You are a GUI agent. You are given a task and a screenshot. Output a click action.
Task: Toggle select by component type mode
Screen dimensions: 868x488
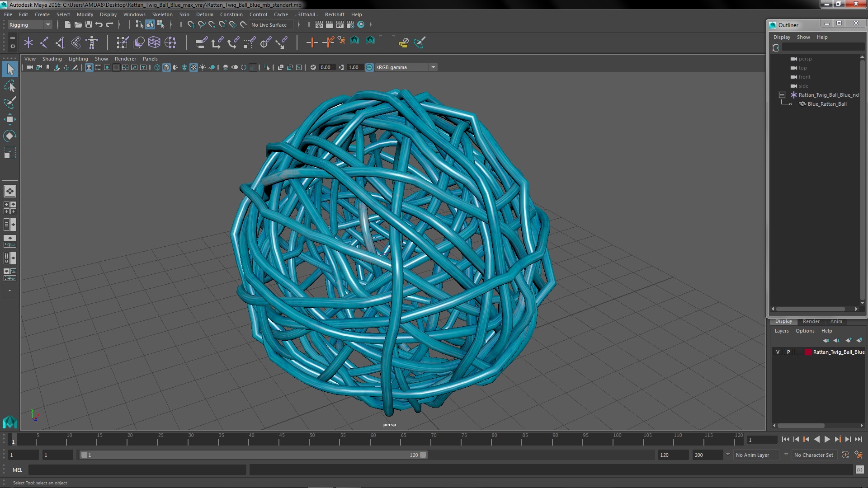pos(160,25)
